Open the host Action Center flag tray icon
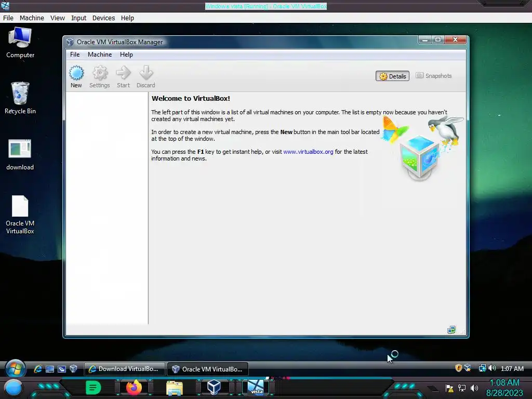Image resolution: width=532 pixels, height=399 pixels. 449,388
